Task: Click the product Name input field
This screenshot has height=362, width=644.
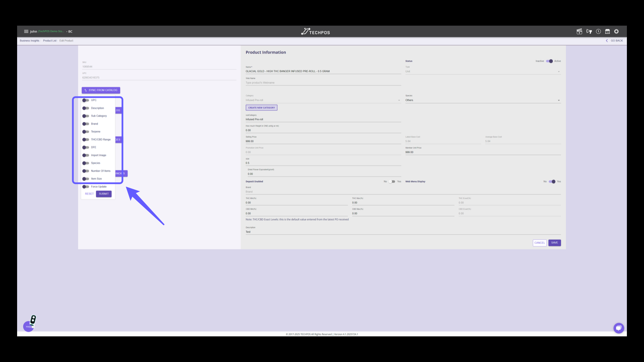Action: [x=323, y=71]
